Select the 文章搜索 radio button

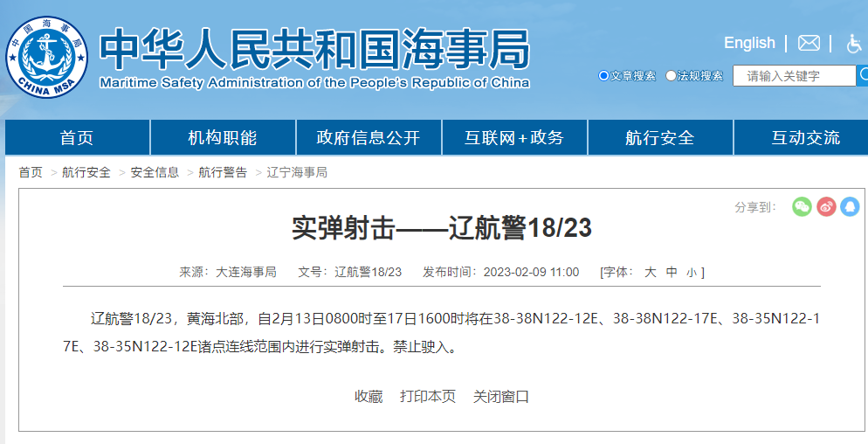(603, 76)
